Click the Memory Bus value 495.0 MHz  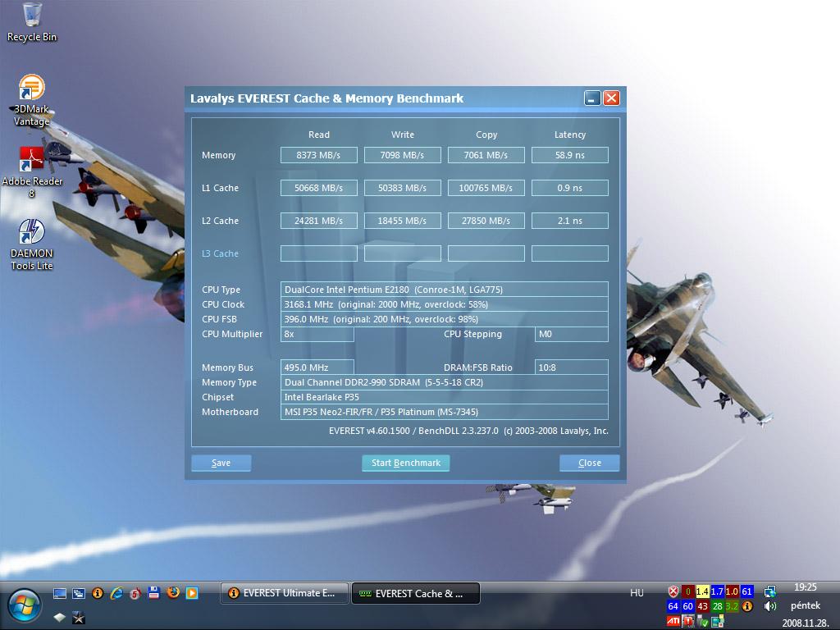point(317,367)
